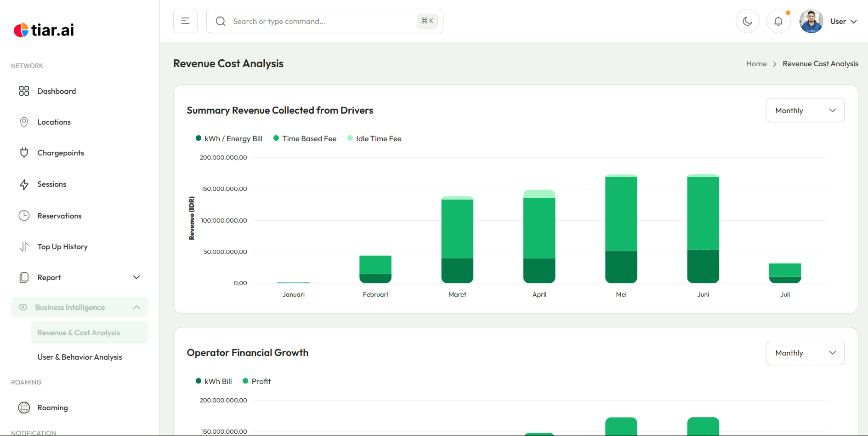Click the Juni stacked bar
The height and width of the screenshot is (436, 868).
[x=703, y=229]
